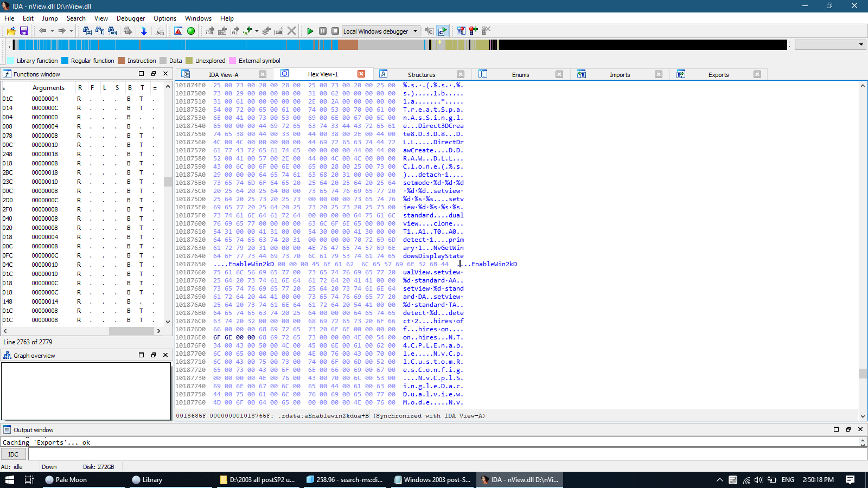The width and height of the screenshot is (868, 488).
Task: Close the Output window panel
Action: click(860, 429)
